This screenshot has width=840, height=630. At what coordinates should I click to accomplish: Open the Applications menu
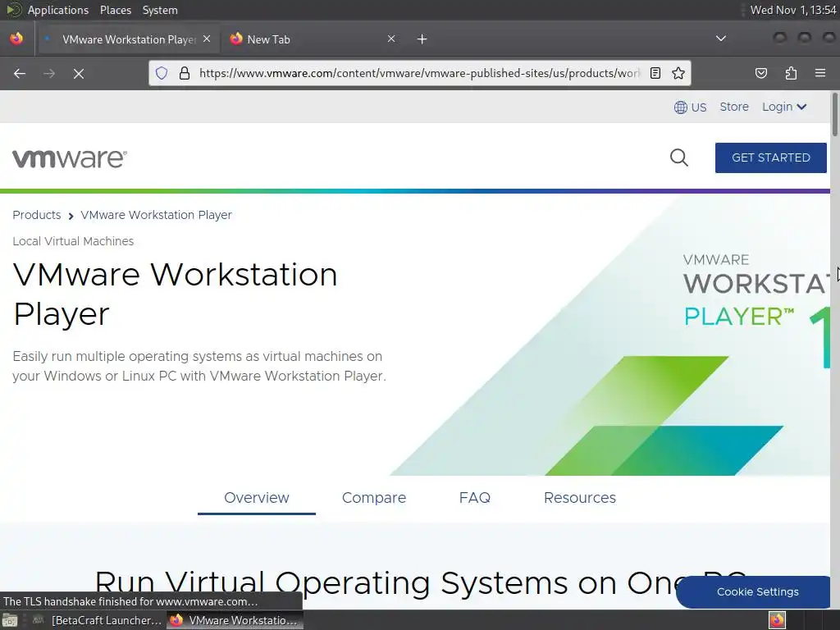58,10
